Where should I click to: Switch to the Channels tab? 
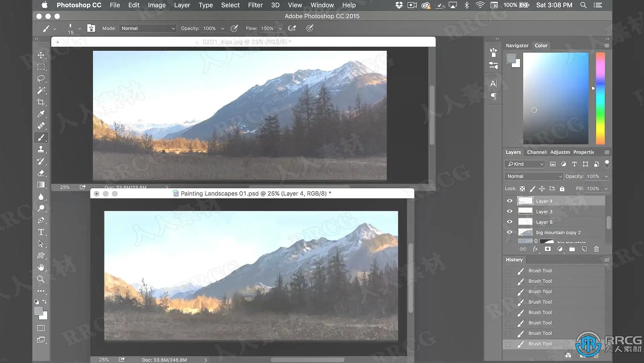[x=537, y=152]
